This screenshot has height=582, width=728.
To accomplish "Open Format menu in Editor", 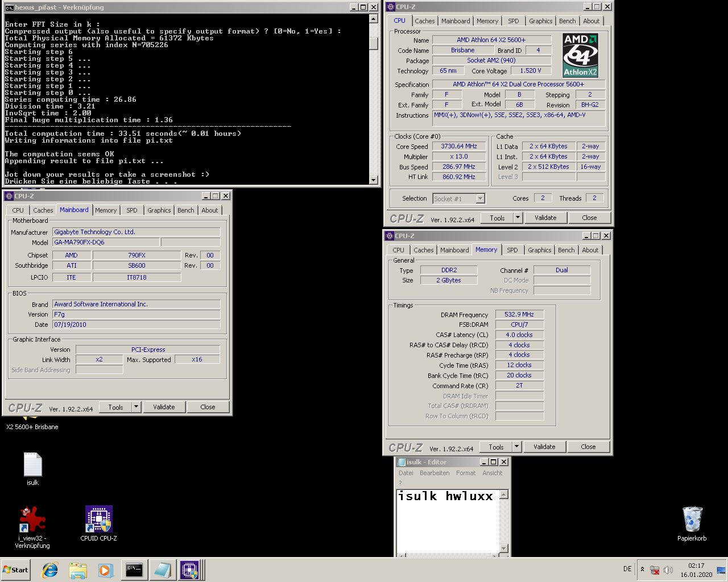I will coord(466,473).
